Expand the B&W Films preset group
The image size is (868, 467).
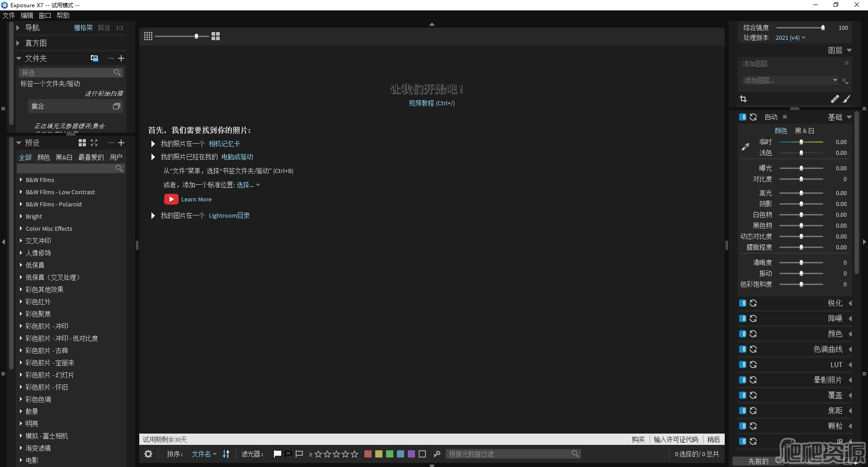click(x=21, y=180)
